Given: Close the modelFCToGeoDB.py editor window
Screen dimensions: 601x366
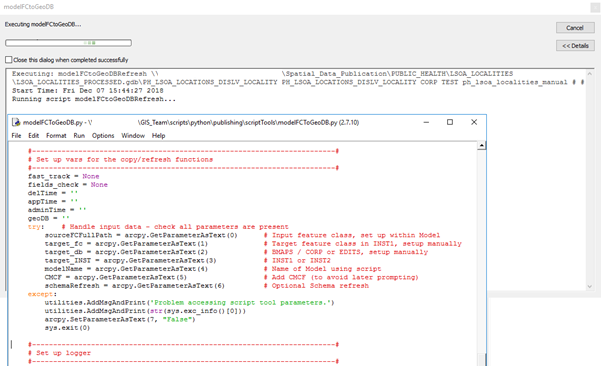Looking at the screenshot, I should point(474,122).
